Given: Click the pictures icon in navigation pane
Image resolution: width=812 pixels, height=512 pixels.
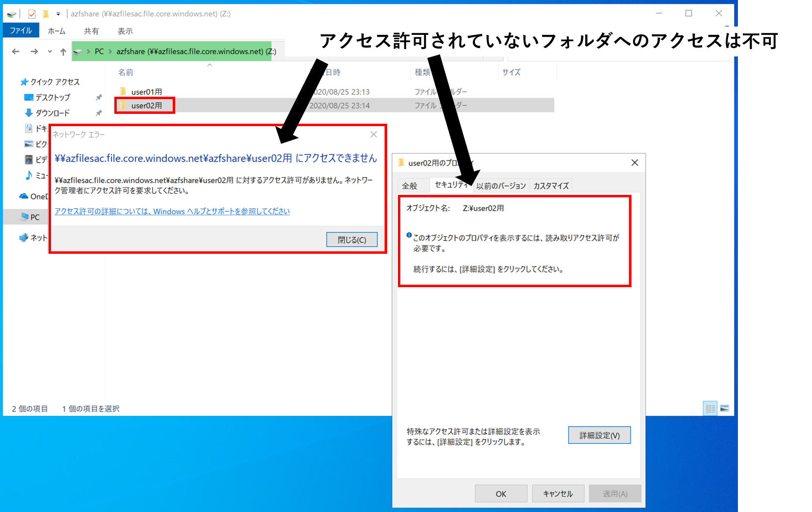Looking at the screenshot, I should click(x=28, y=144).
